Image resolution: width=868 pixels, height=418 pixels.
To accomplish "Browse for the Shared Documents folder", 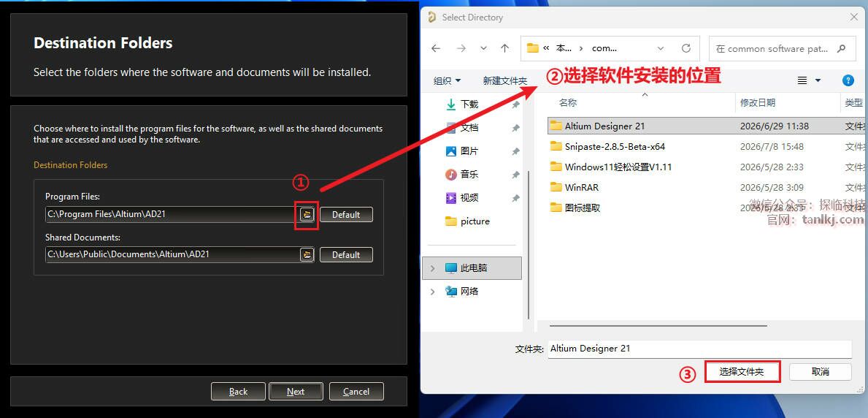I will pyautogui.click(x=307, y=254).
